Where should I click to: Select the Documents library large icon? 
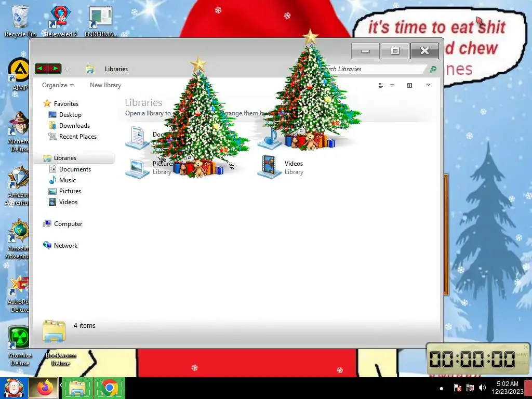tap(137, 138)
